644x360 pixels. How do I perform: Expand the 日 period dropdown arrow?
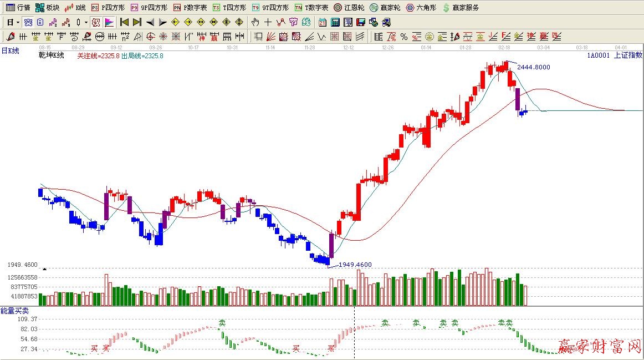coord(18,23)
